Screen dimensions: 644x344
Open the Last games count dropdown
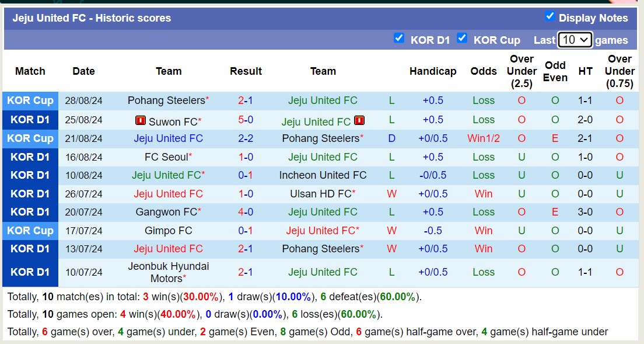tap(575, 40)
